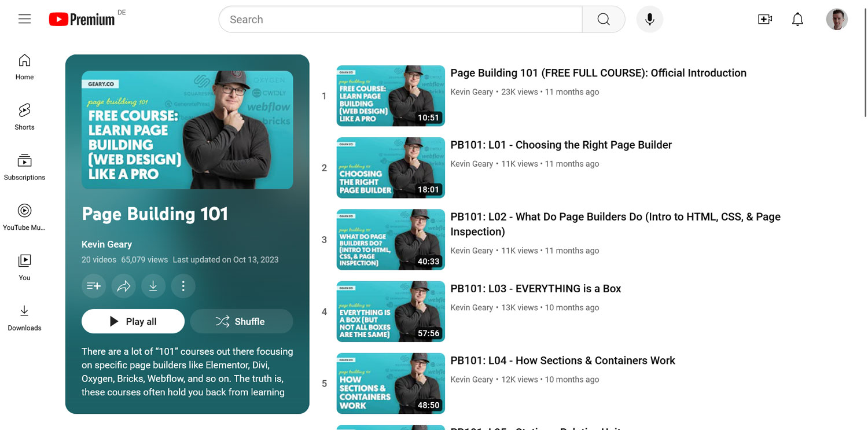The image size is (868, 430).
Task: Go to Shorts in sidebar
Action: [x=24, y=116]
